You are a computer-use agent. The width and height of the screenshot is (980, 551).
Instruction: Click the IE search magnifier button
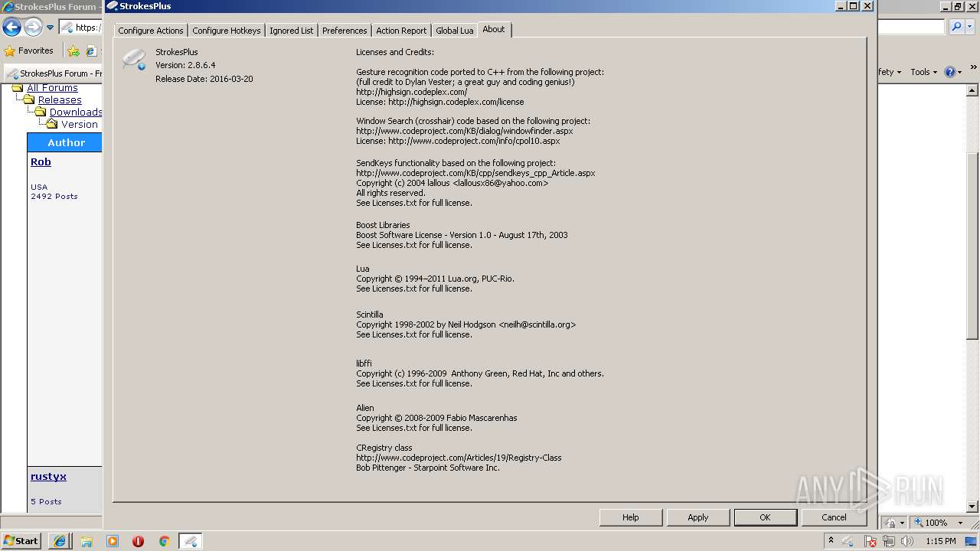tap(955, 27)
